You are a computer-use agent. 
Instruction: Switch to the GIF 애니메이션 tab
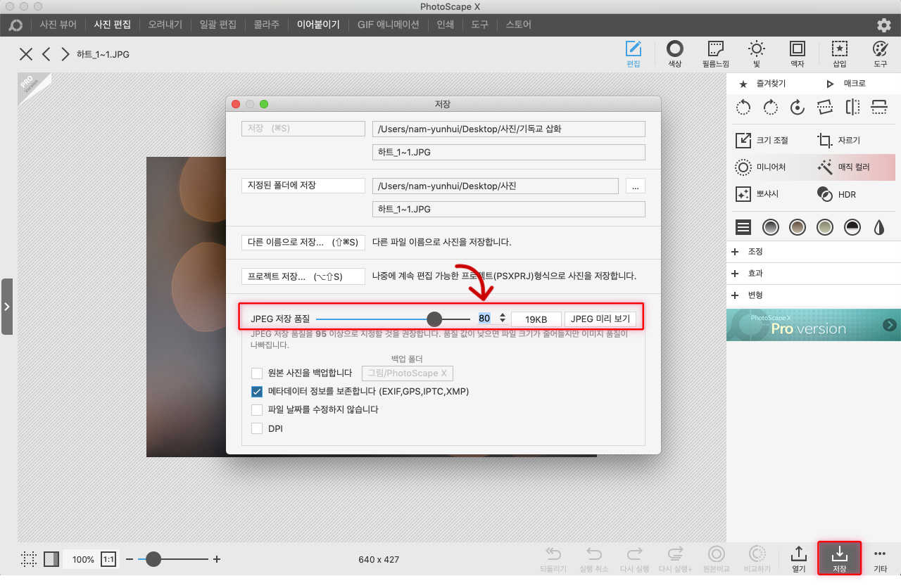tap(388, 25)
